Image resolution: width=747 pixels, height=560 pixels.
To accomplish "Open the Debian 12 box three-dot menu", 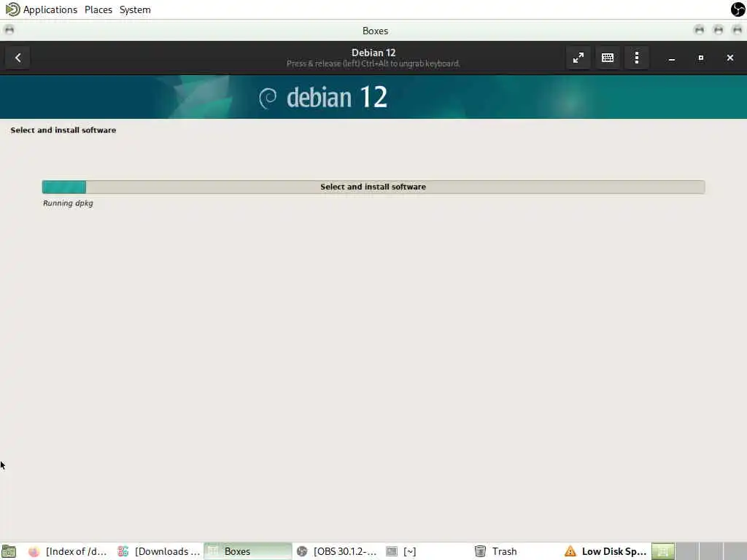I will coord(636,58).
